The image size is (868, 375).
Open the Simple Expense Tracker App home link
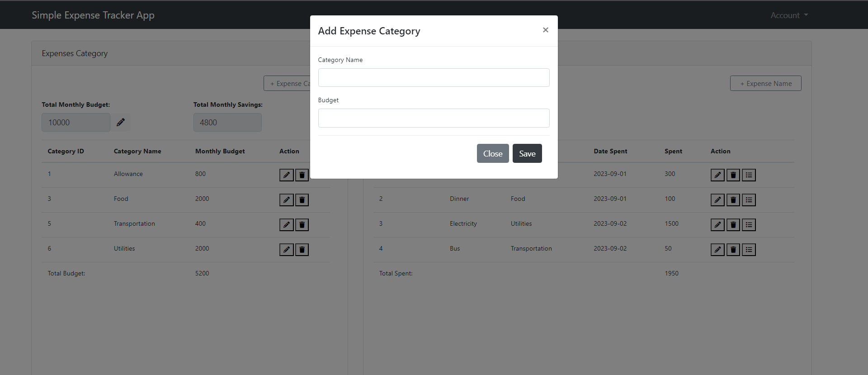[93, 15]
